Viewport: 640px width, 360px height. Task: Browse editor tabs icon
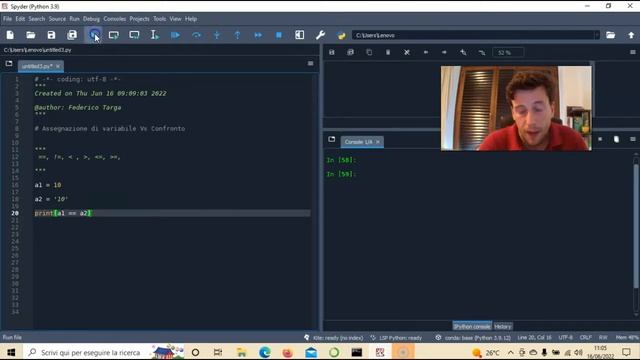[x=9, y=64]
